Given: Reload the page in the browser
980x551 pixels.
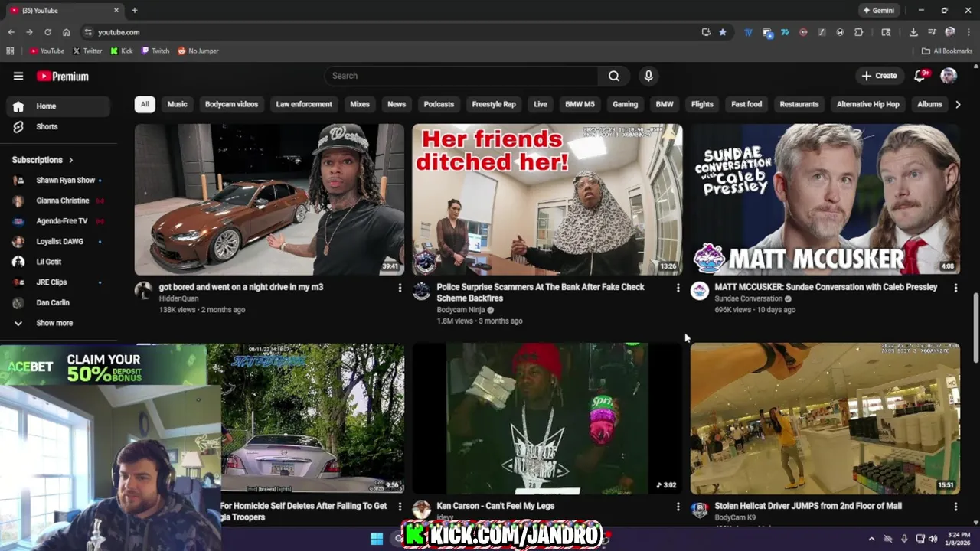Looking at the screenshot, I should click(x=47, y=32).
